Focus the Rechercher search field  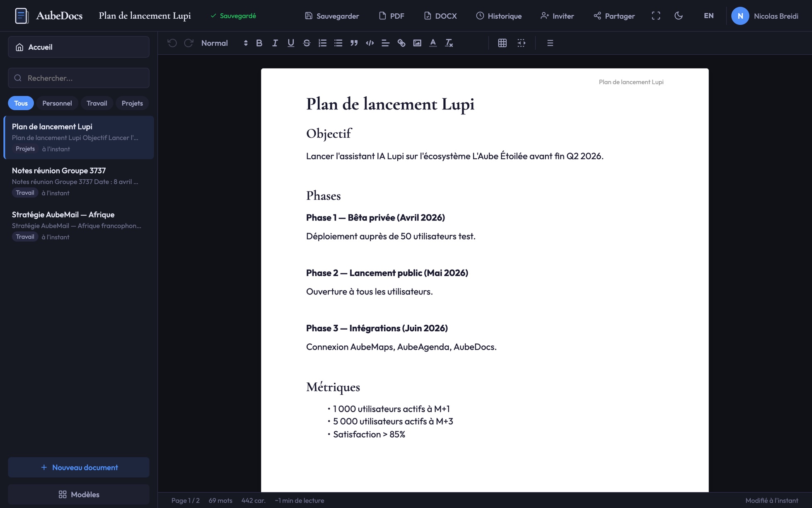(x=79, y=78)
